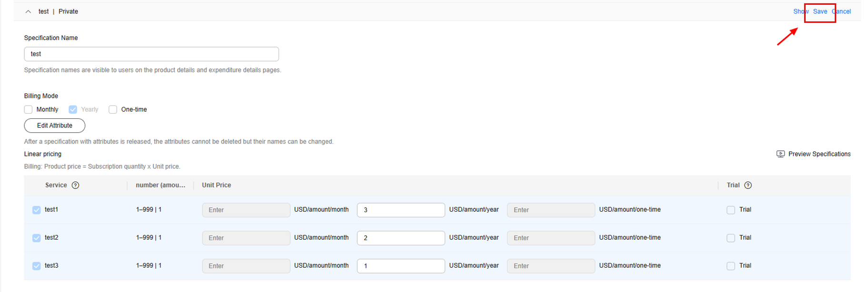
Task: Collapse the test specification panel chevron
Action: point(28,11)
